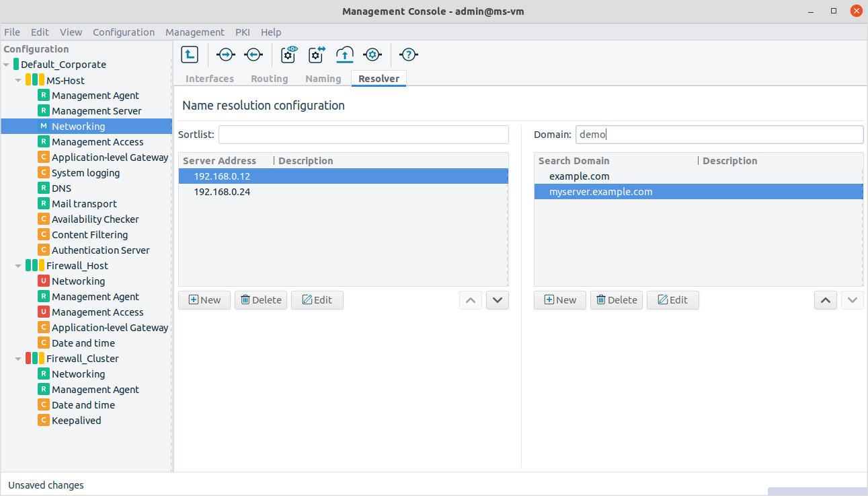The width and height of the screenshot is (868, 496).
Task: Click the right-arrow circle toolbar icon
Action: click(226, 55)
